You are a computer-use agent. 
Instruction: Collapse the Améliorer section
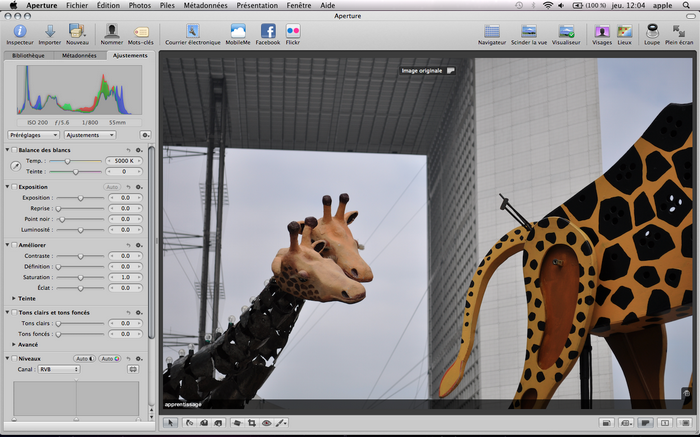(x=7, y=245)
